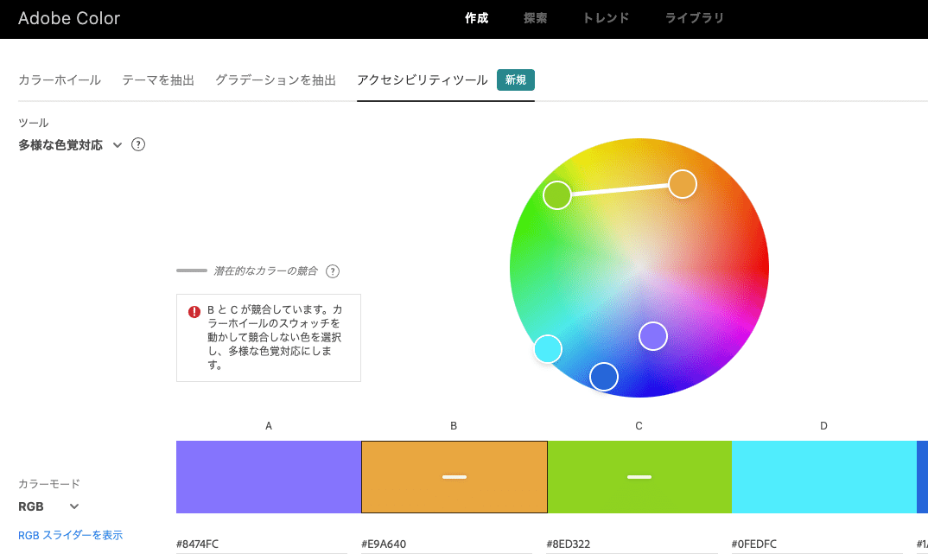Expand the chevron next to RGB
Viewport: 928px width, 560px height.
click(x=73, y=506)
